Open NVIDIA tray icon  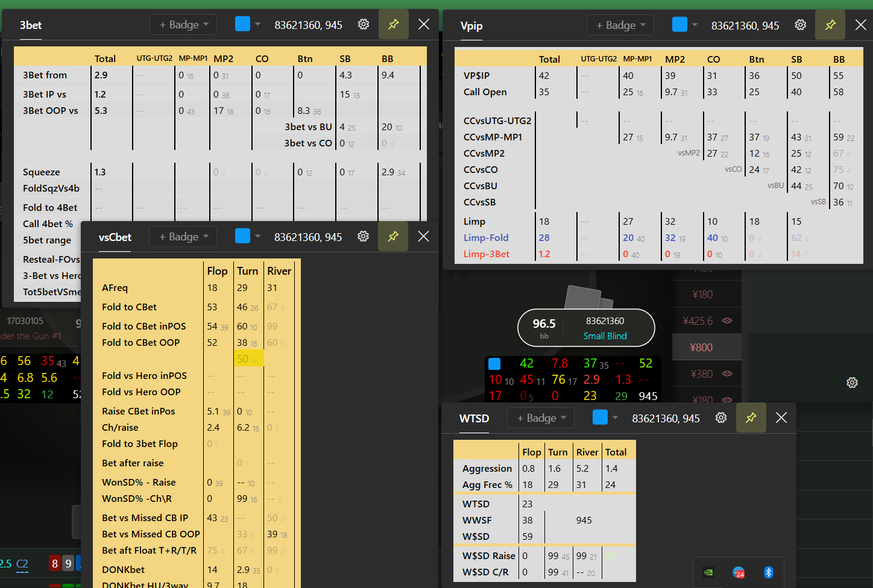pos(709,572)
